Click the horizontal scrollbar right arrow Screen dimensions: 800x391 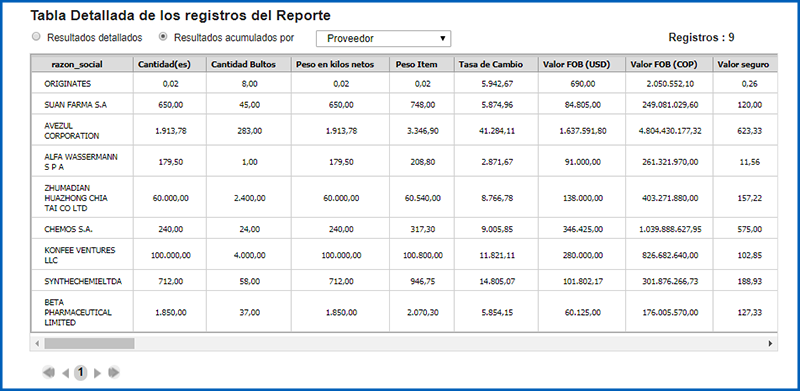770,344
